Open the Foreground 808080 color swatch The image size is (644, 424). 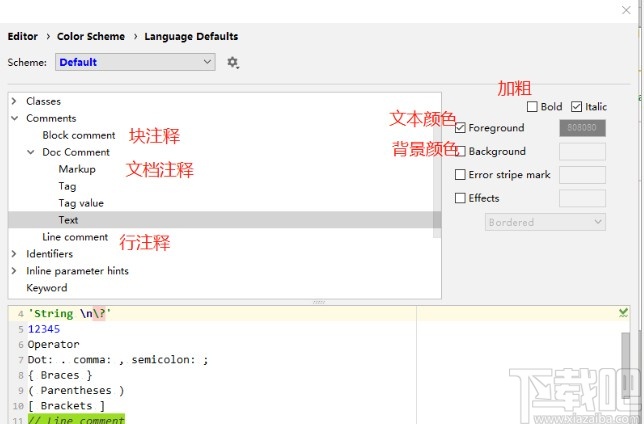tap(582, 128)
